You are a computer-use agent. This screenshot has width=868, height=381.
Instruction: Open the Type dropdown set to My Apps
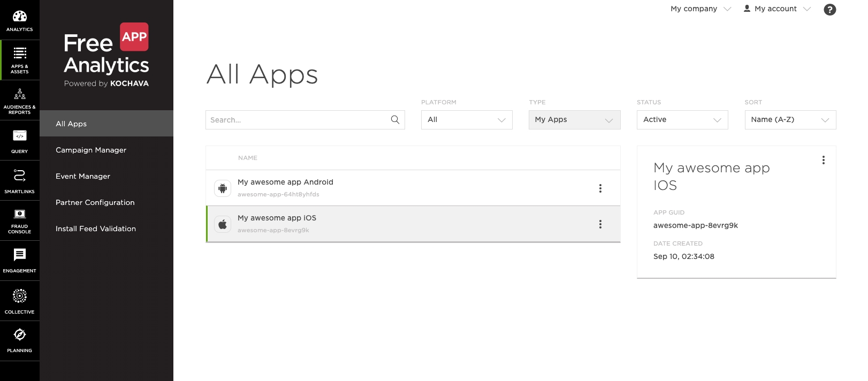point(575,120)
